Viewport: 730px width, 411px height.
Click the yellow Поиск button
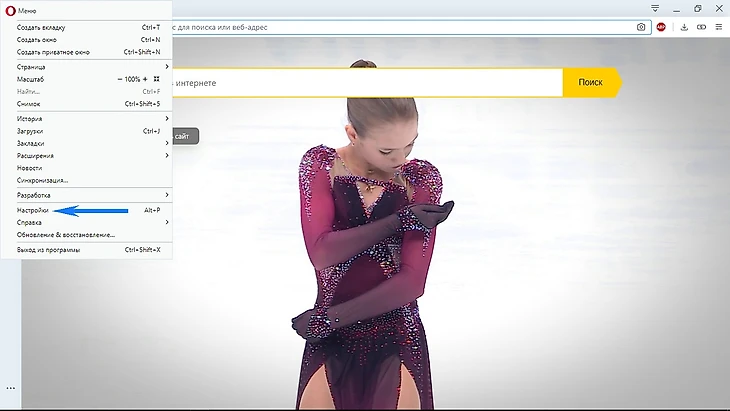tap(590, 83)
